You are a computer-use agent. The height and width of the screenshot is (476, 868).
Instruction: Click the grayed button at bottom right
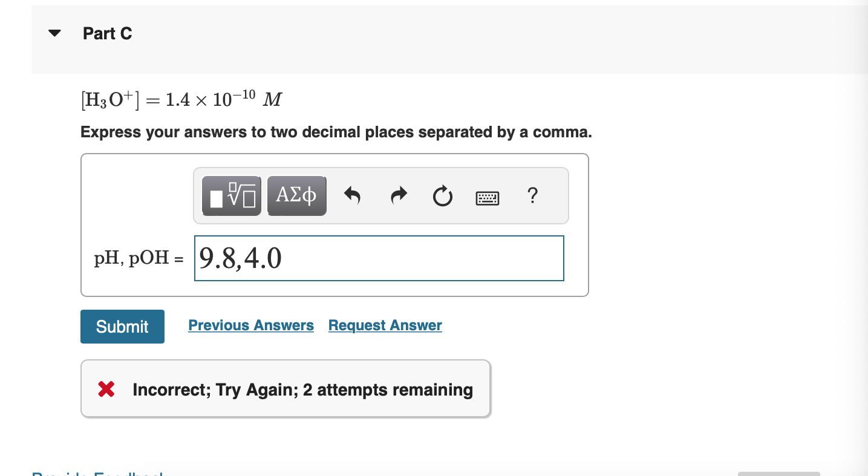tap(780, 474)
